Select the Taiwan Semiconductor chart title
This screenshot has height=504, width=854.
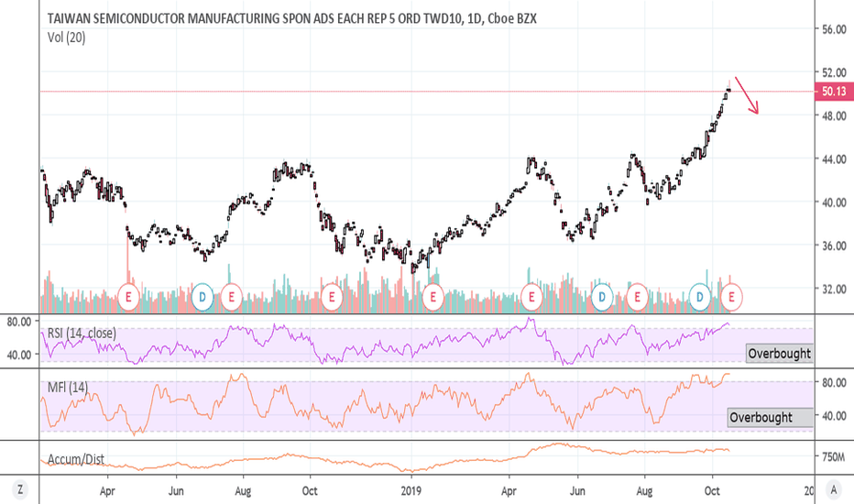[x=292, y=18]
